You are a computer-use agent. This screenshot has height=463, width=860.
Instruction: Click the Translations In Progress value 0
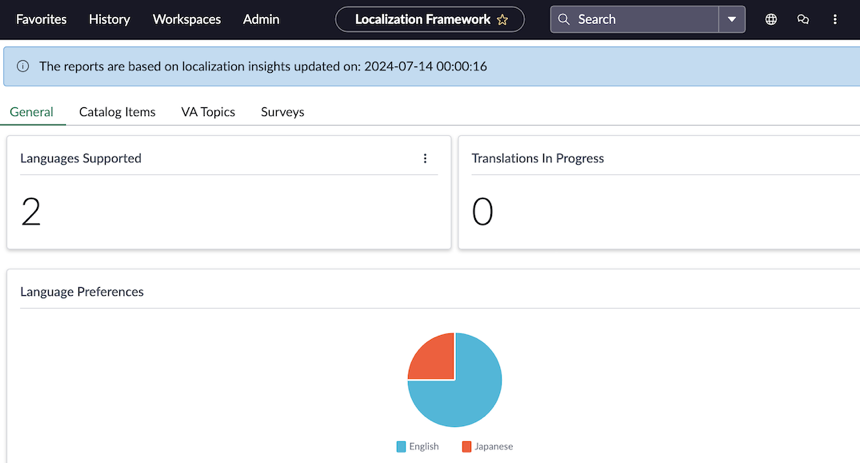point(483,212)
